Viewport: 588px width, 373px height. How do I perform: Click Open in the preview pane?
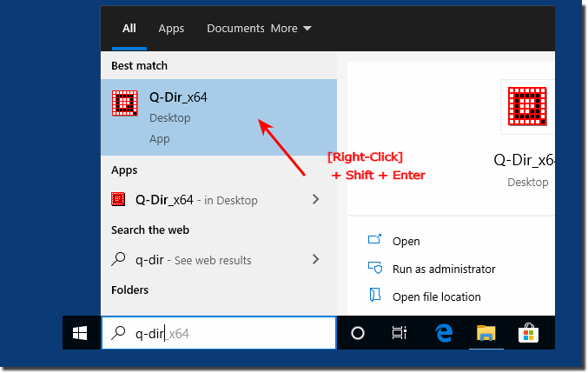pyautogui.click(x=406, y=242)
